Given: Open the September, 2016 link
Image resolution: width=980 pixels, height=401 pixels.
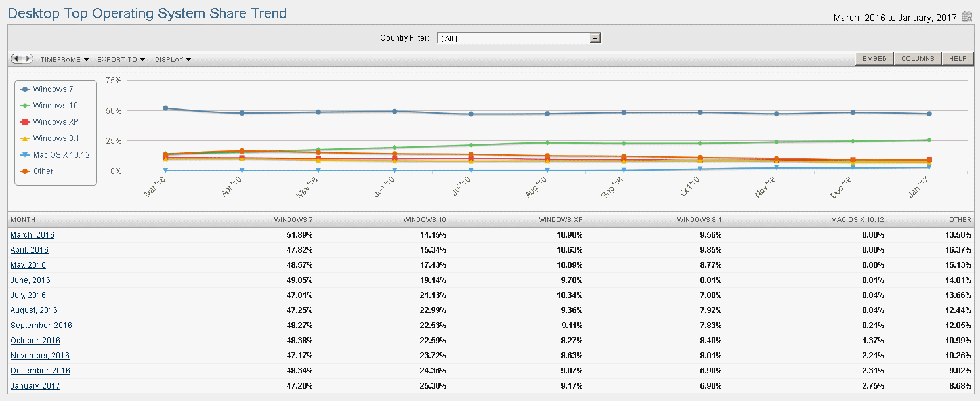Looking at the screenshot, I should [x=41, y=326].
